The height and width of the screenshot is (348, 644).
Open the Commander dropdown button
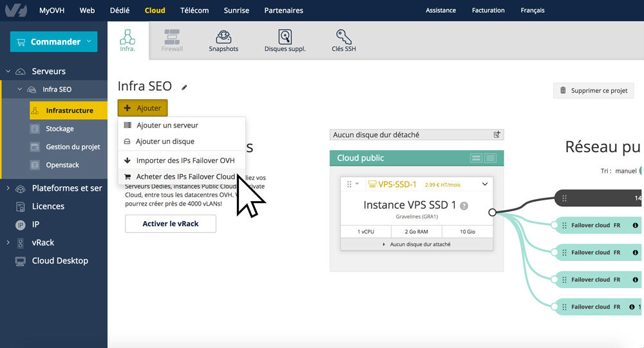(x=54, y=41)
